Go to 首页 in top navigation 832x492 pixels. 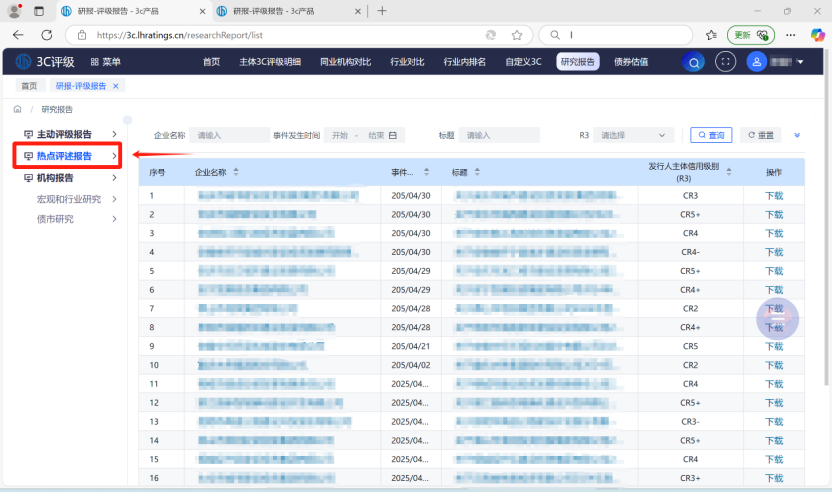[211, 62]
